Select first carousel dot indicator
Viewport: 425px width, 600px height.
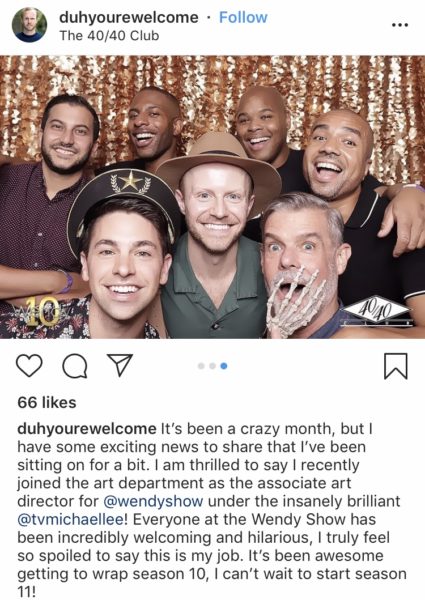pos(201,366)
